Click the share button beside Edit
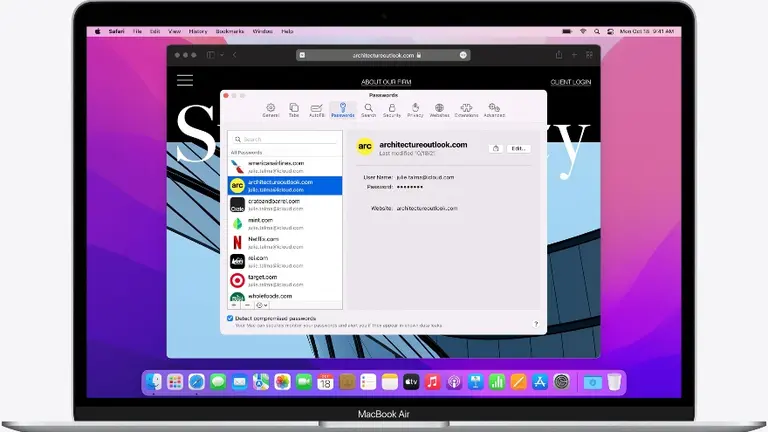 (496, 148)
